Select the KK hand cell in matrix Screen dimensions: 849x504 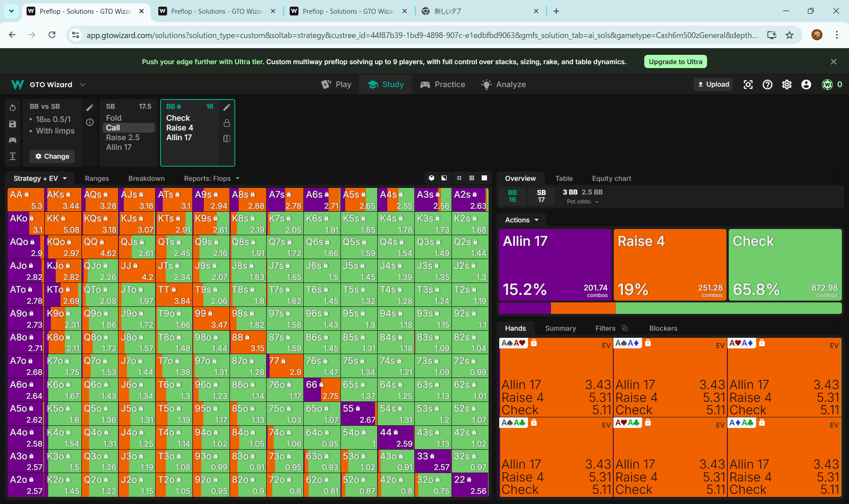63,224
